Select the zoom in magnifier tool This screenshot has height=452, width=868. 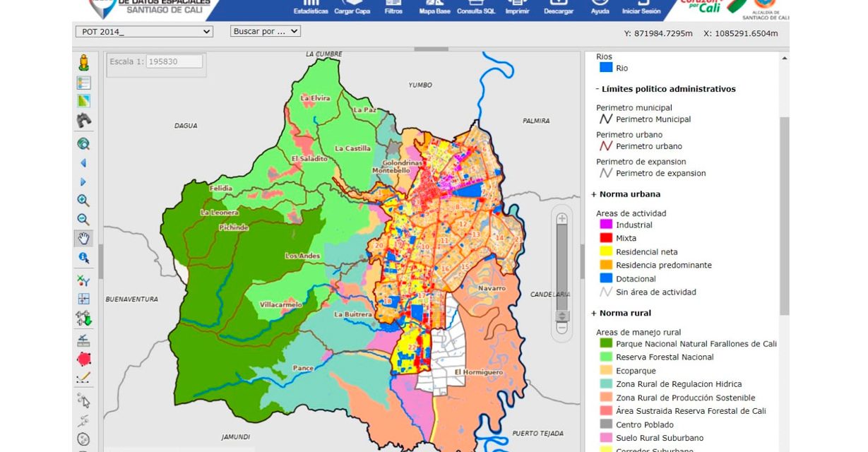click(x=83, y=201)
